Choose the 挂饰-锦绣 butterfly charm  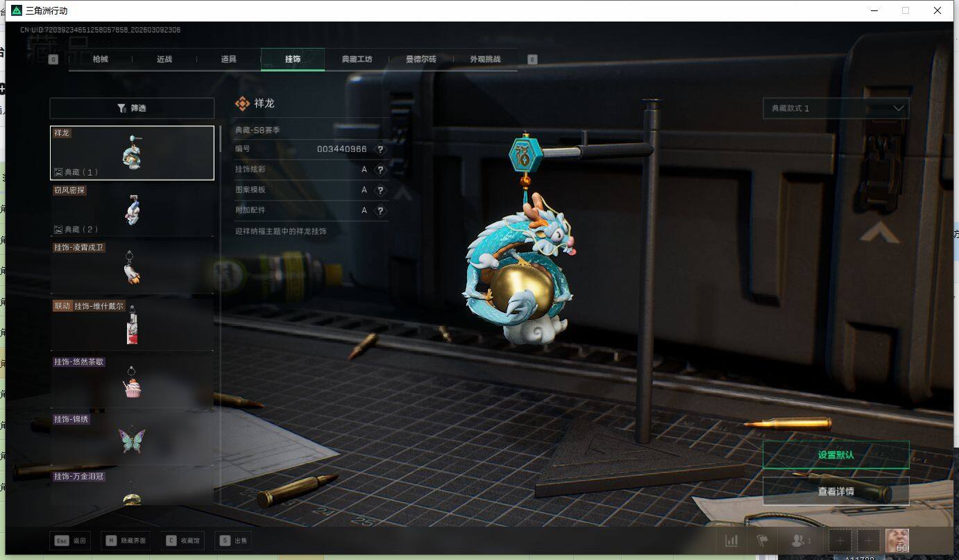132,439
